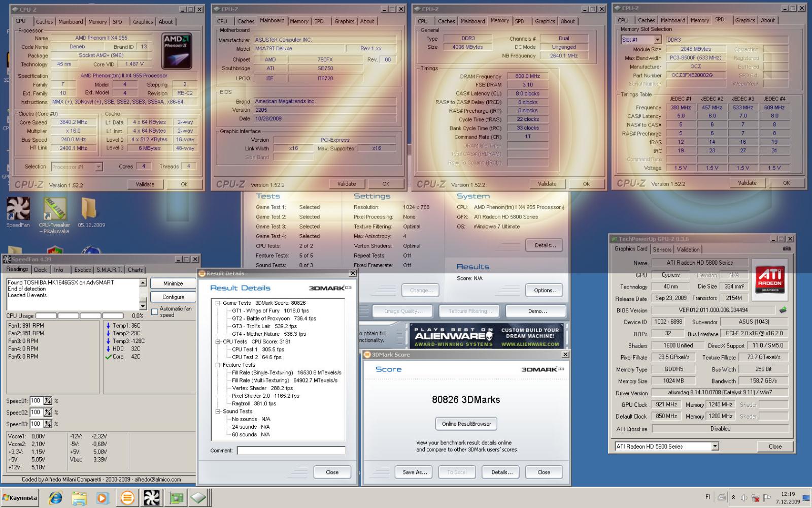Click the GPU-Z Close button
This screenshot has width=812, height=508.
pyautogui.click(x=775, y=447)
